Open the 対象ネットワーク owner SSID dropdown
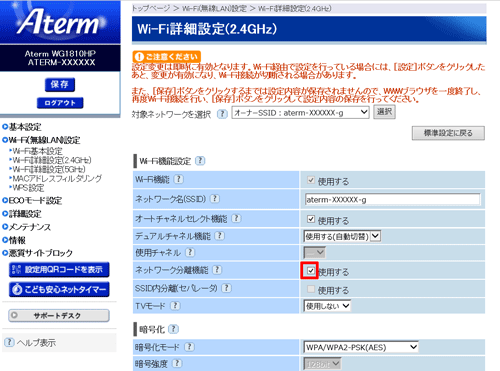Image resolution: width=500 pixels, height=371 pixels. click(x=300, y=113)
